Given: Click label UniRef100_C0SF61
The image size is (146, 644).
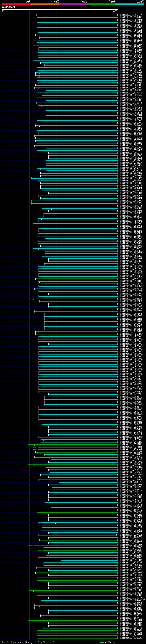Looking at the screenshot, I should click(131, 324).
